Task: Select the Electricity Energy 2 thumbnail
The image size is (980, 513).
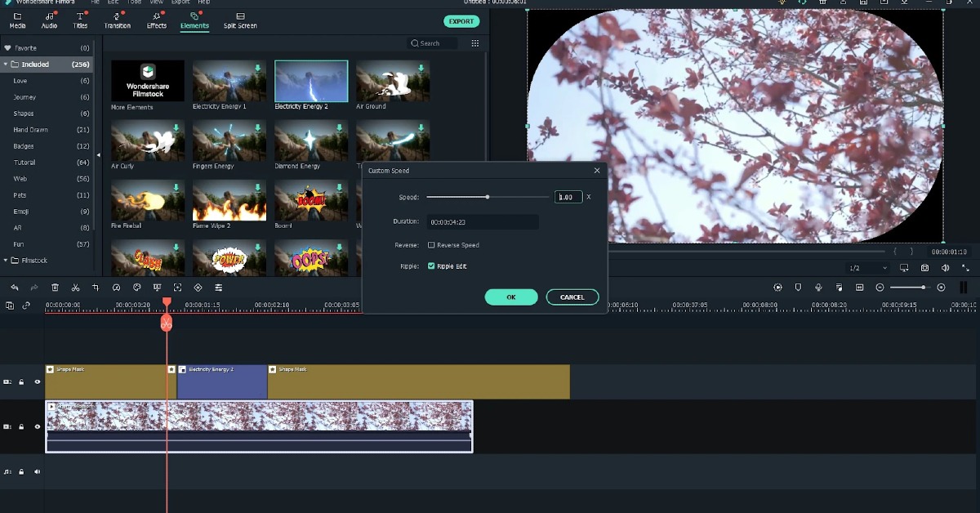Action: (310, 79)
